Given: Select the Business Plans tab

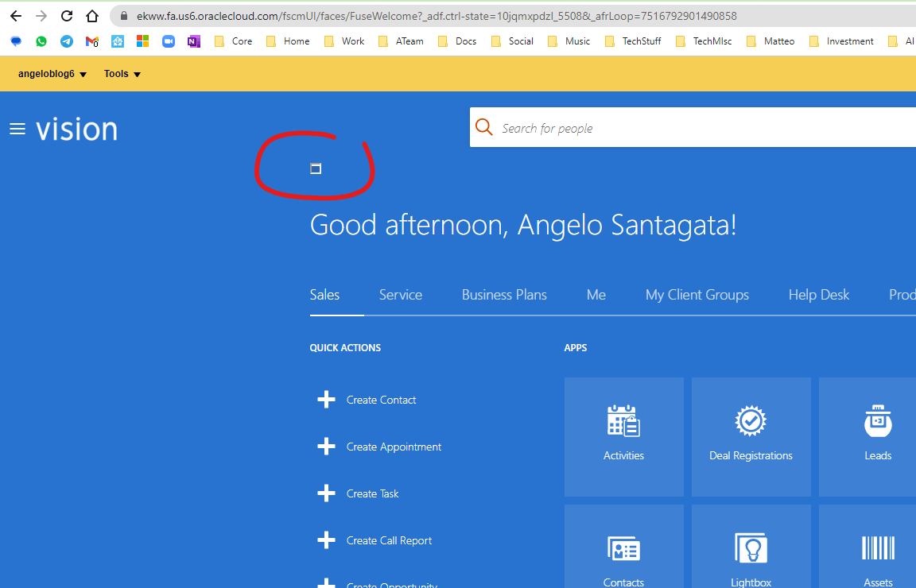Looking at the screenshot, I should pyautogui.click(x=504, y=295).
